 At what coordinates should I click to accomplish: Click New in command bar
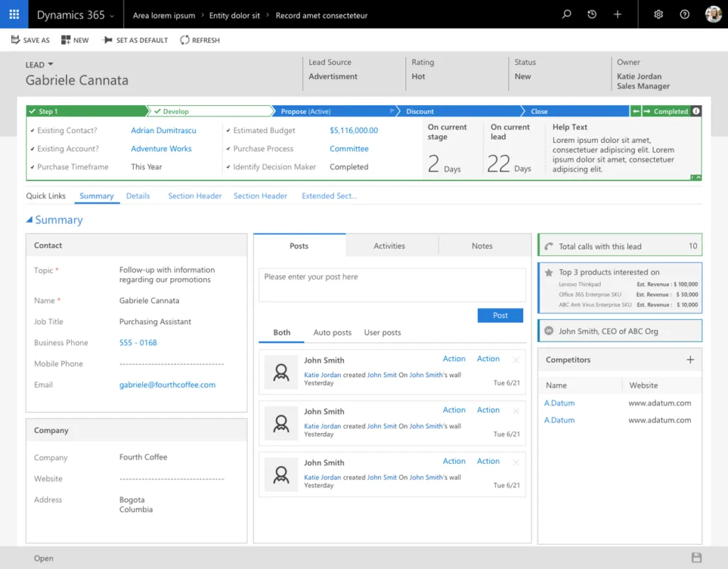(75, 41)
